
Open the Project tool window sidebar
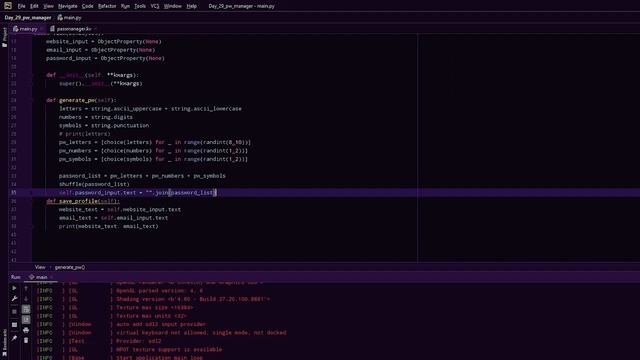tap(4, 38)
